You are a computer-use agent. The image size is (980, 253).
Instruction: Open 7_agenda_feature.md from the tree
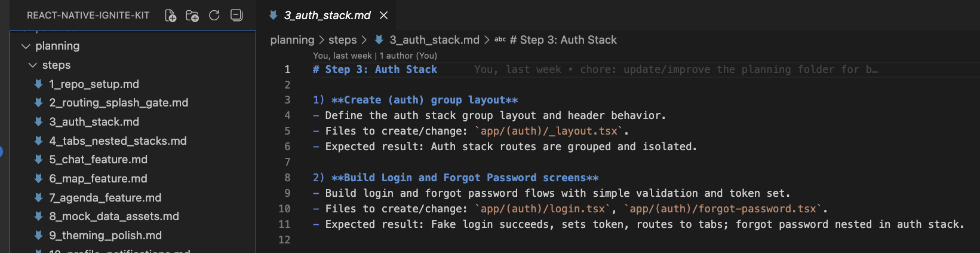(x=105, y=197)
